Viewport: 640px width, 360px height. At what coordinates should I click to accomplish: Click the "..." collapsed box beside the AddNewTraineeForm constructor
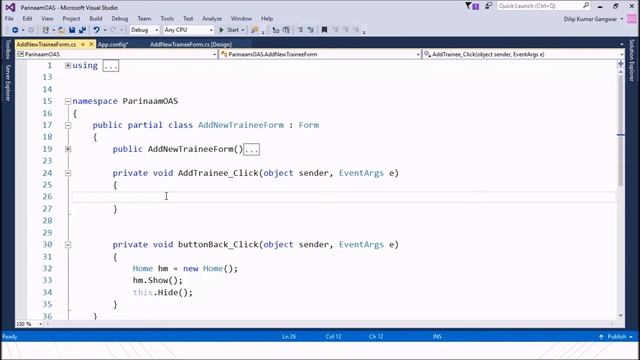tap(251, 149)
